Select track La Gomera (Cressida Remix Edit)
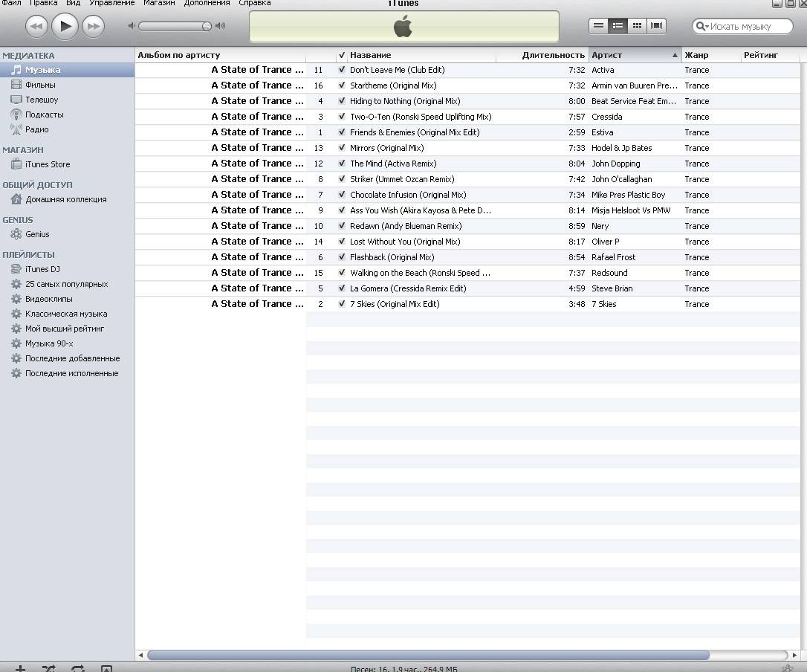Screen dimensions: 807x672 tap(408, 288)
